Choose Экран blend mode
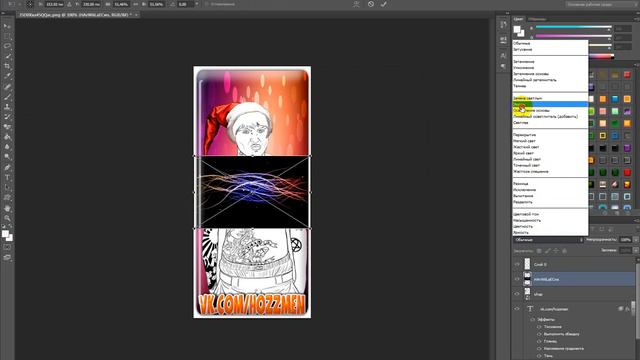The width and height of the screenshot is (640, 360). coord(550,104)
